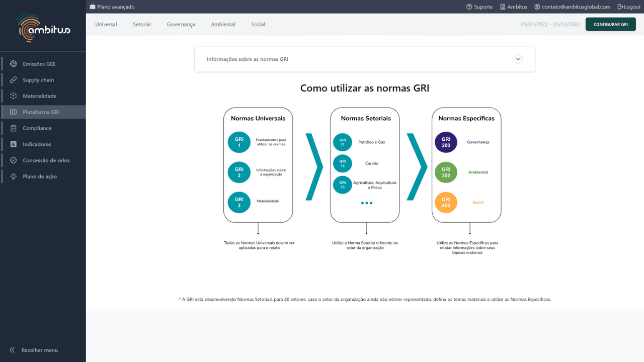Click the GRI 3 circle
This screenshot has height=362, width=644.
click(x=239, y=202)
